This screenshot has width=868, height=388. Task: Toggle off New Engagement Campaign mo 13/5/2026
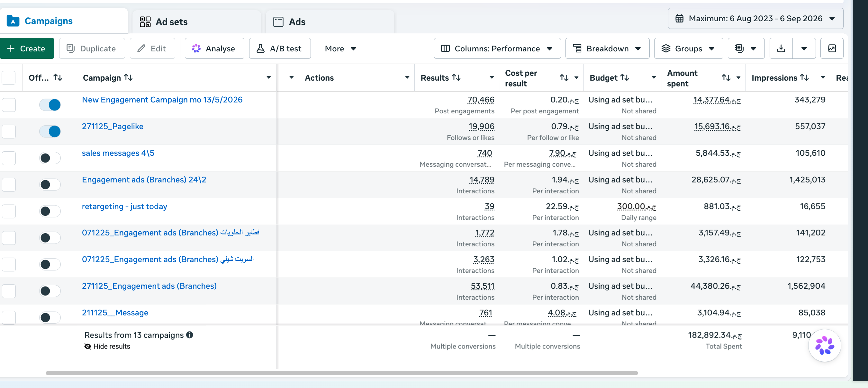[50, 105]
